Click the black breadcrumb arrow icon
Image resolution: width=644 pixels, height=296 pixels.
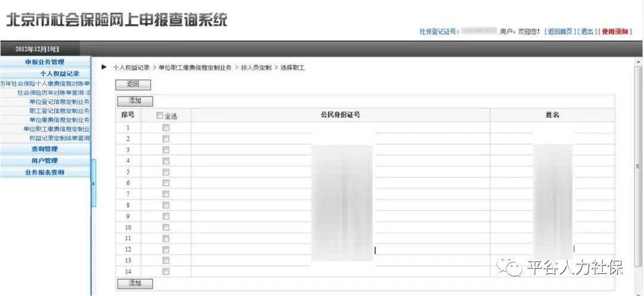[x=104, y=67]
